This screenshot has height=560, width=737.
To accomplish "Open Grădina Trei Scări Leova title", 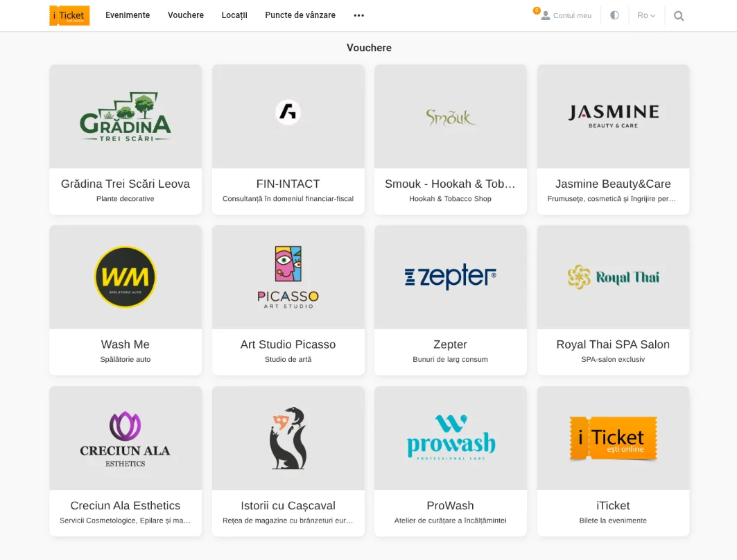I will [x=125, y=184].
